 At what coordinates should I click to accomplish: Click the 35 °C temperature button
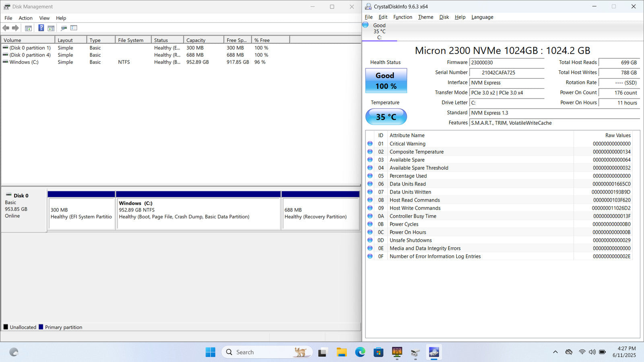[386, 117]
